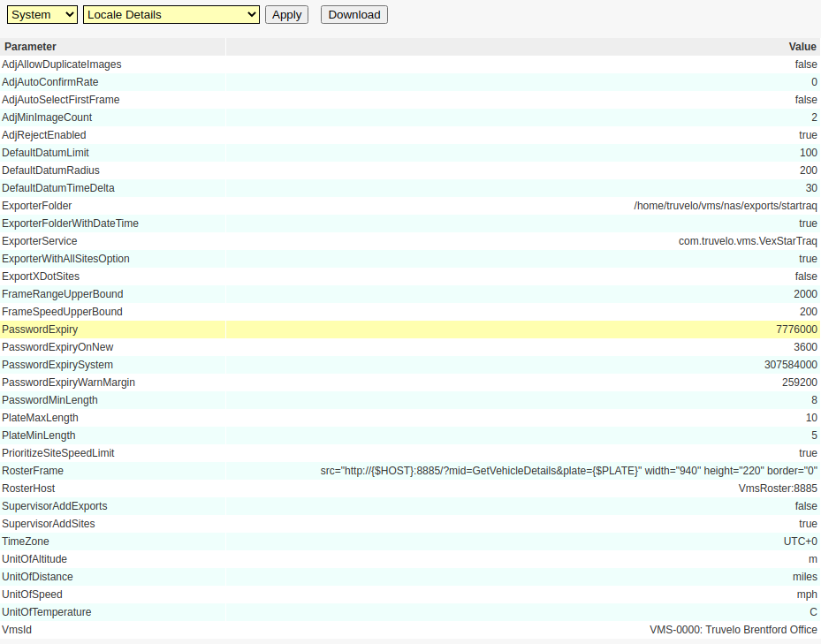Click the SupervisorAddExports false value

click(x=805, y=506)
